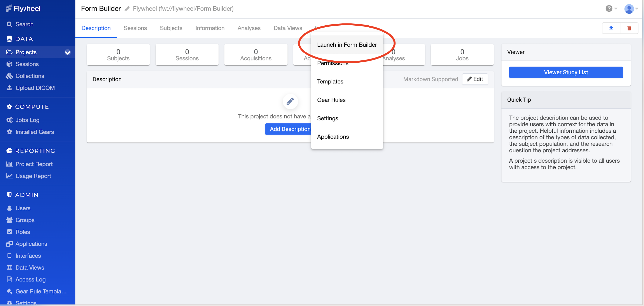The image size is (644, 306).
Task: Select Applications from the dropdown menu
Action: click(347, 137)
